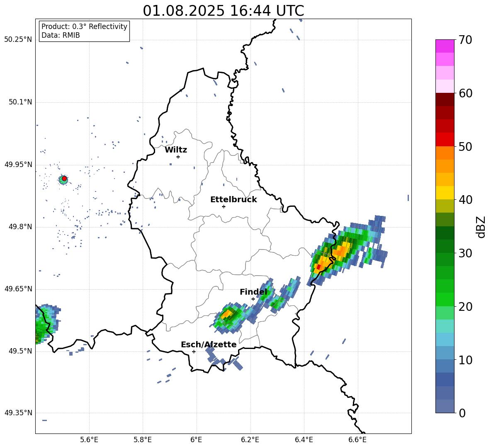Image resolution: width=491 pixels, height=448 pixels.
Task: Click the 6.6°E longitude label
Action: point(357,440)
